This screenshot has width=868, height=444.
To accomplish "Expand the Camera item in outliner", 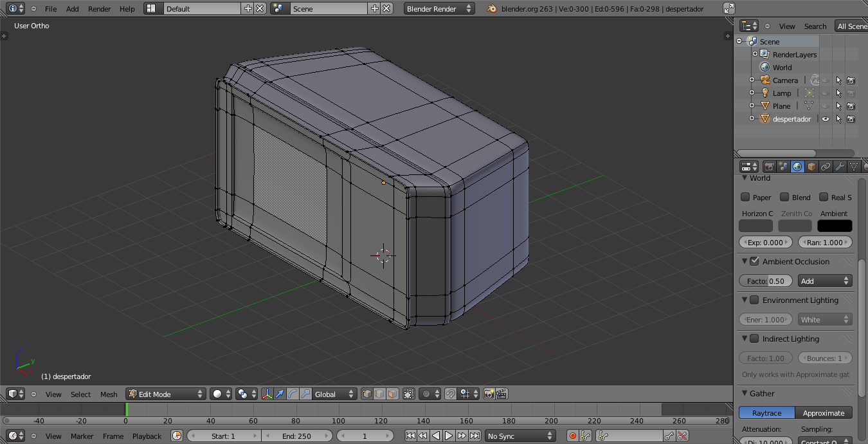I will (752, 80).
